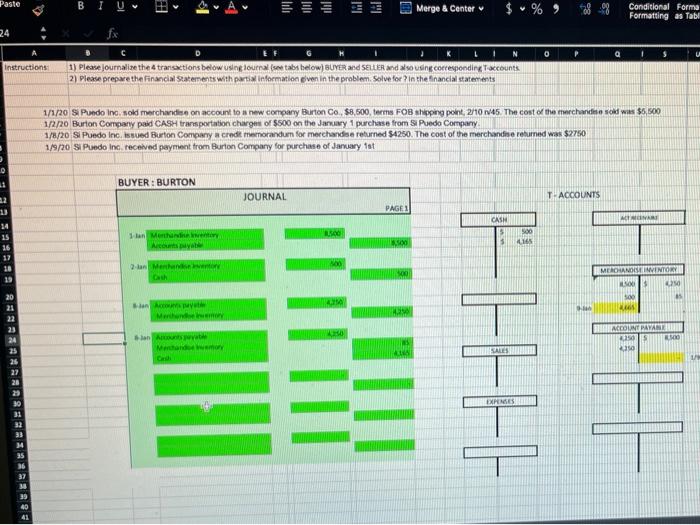Apply the yellow fill color bucket
Viewport: 700px width, 525px height.
203,7
